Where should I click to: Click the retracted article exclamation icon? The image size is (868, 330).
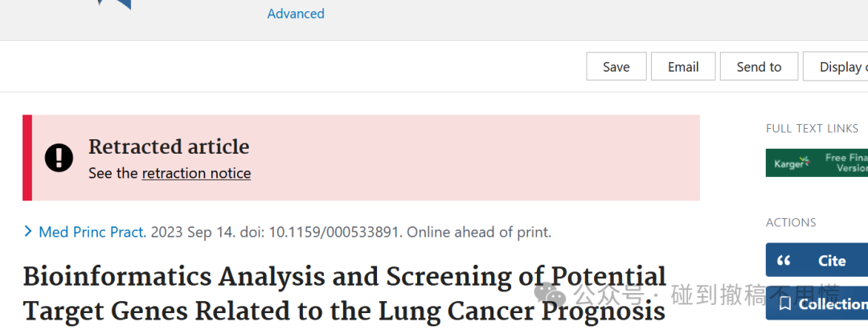click(59, 157)
